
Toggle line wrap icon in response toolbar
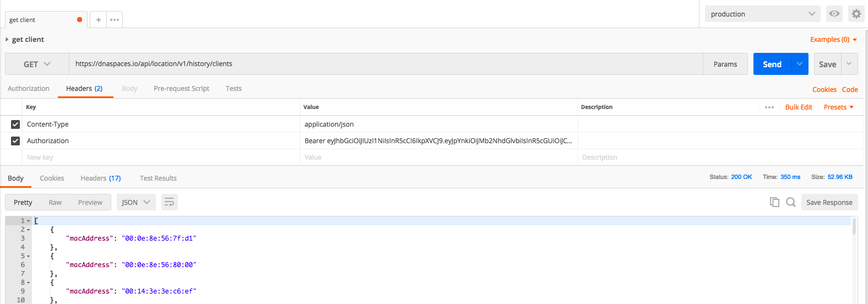pos(170,202)
